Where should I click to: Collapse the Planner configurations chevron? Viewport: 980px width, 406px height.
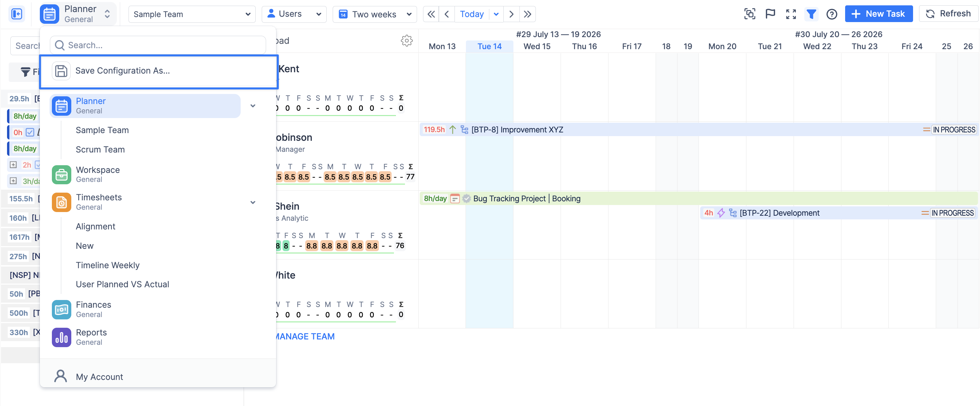(253, 106)
